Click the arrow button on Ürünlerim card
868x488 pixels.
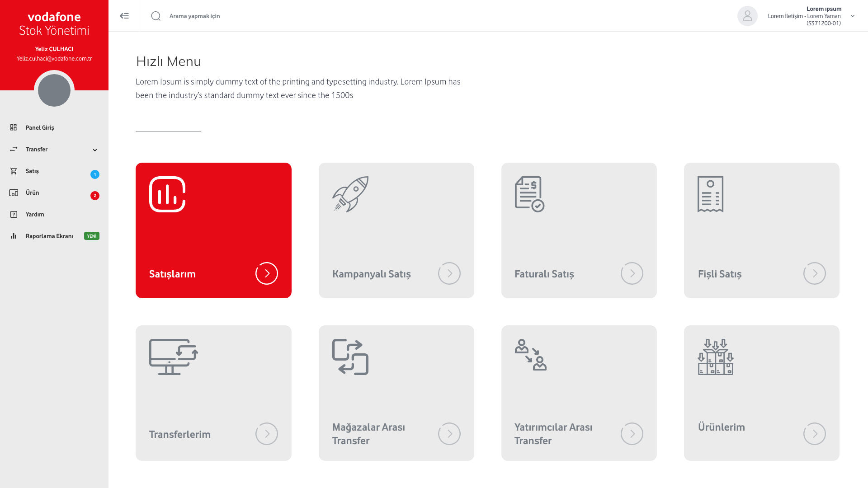[815, 434]
